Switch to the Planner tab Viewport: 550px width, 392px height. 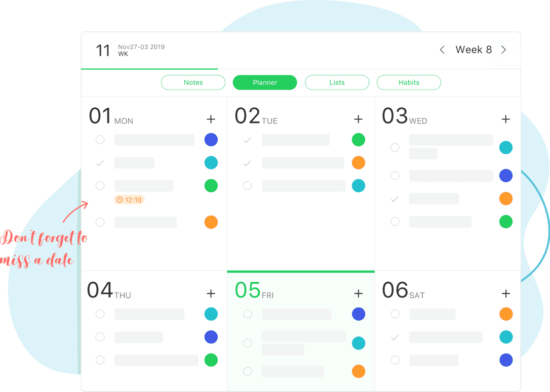(x=265, y=82)
